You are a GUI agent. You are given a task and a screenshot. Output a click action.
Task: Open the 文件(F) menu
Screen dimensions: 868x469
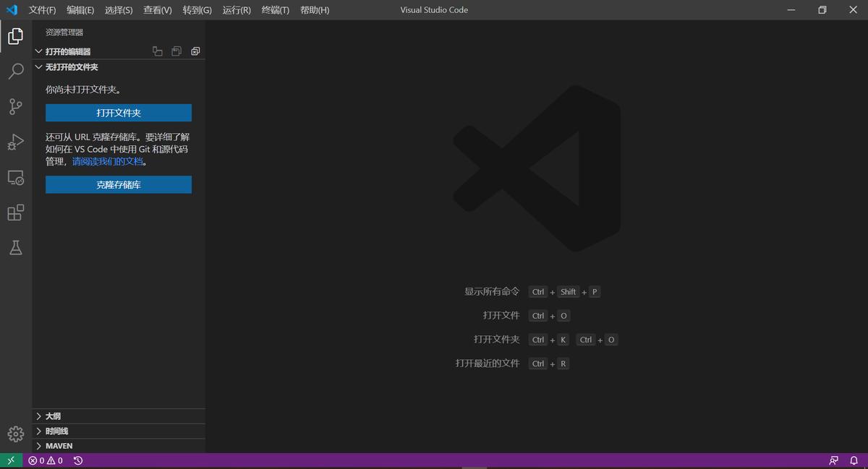point(41,10)
